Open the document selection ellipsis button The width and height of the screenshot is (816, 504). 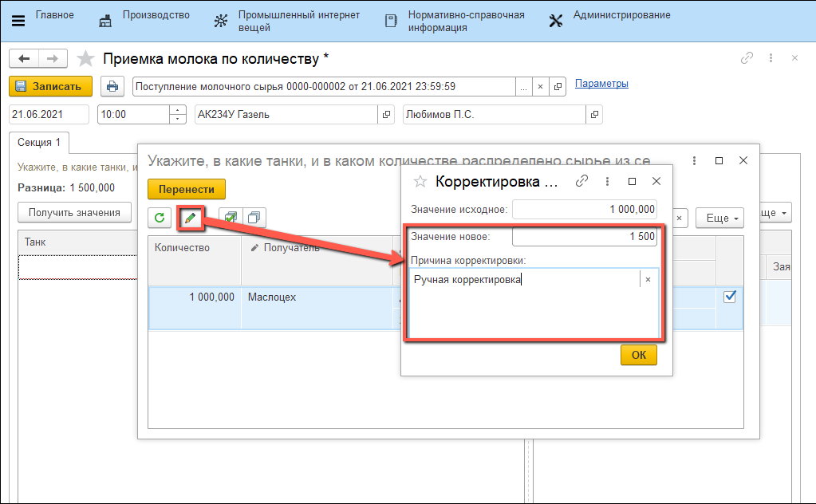click(x=523, y=86)
